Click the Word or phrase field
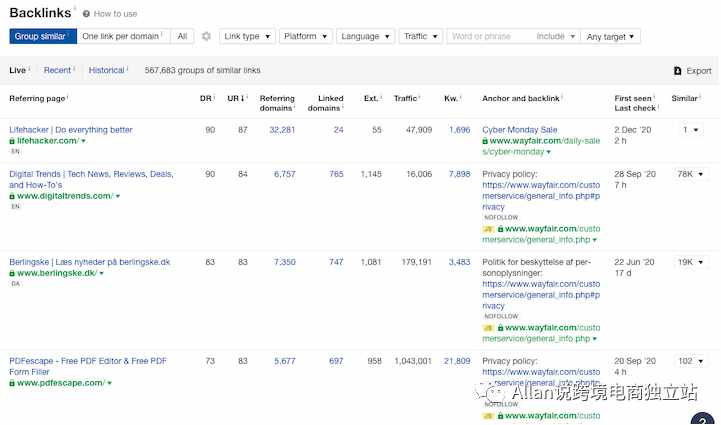The height and width of the screenshot is (425, 721). (x=488, y=36)
